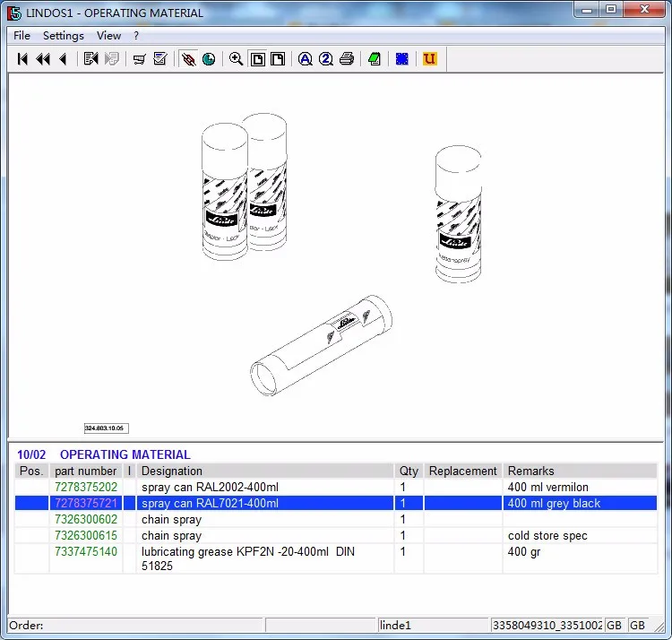Click the Qty column header
This screenshot has height=640, width=672.
click(409, 471)
